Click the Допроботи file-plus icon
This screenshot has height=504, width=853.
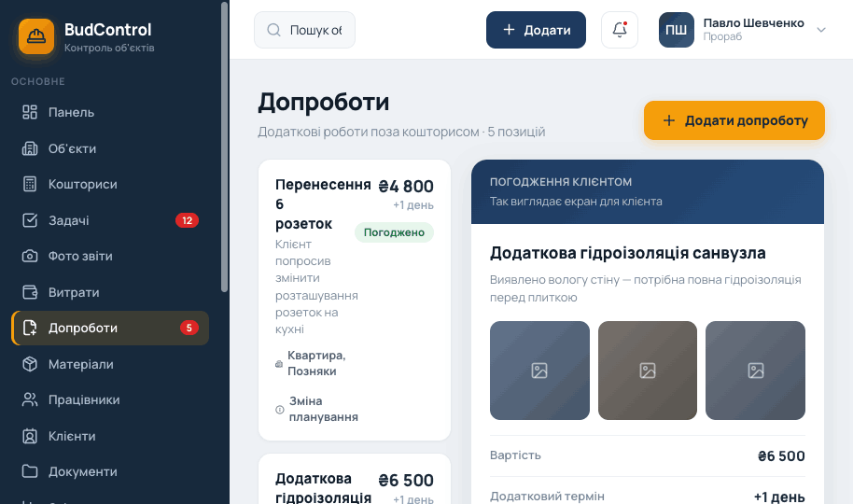tap(30, 328)
